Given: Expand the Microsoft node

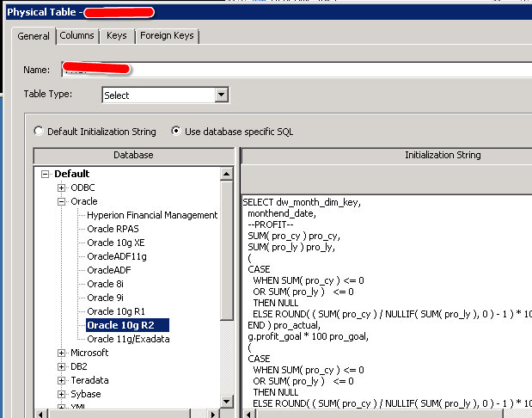Looking at the screenshot, I should pos(61,353).
